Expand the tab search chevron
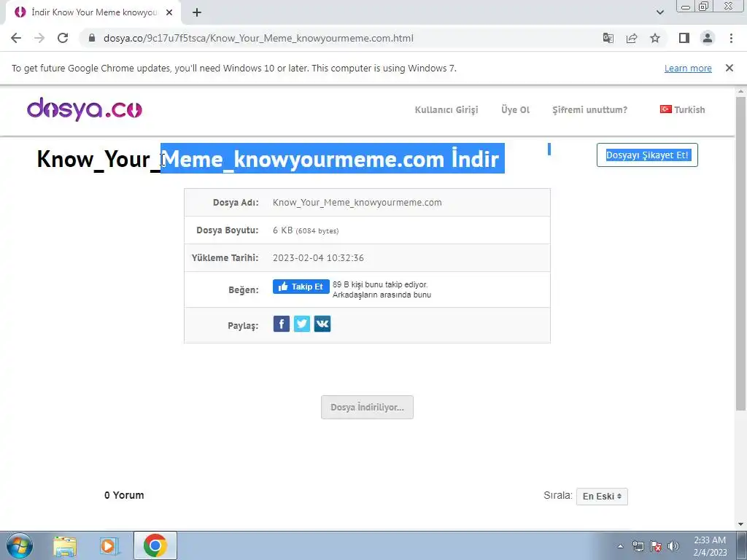This screenshot has width=747, height=560. 659,12
